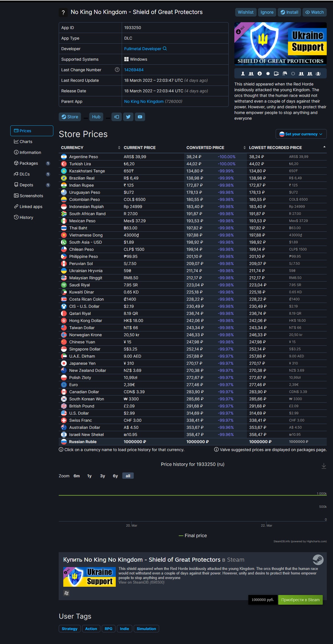The image size is (333, 644).
Task: Click the search icon beside Fullmetal Developer
Action: (165, 49)
